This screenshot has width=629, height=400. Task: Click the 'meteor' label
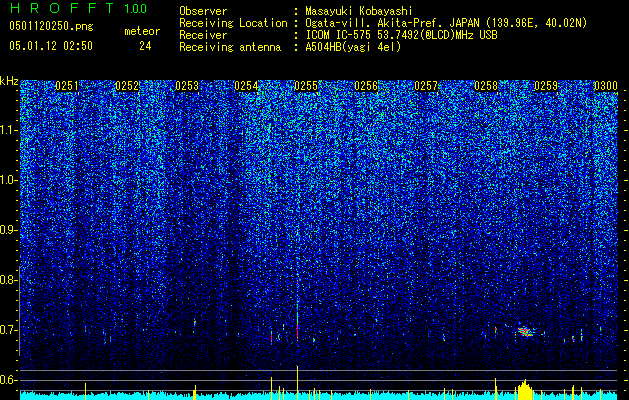tap(142, 31)
